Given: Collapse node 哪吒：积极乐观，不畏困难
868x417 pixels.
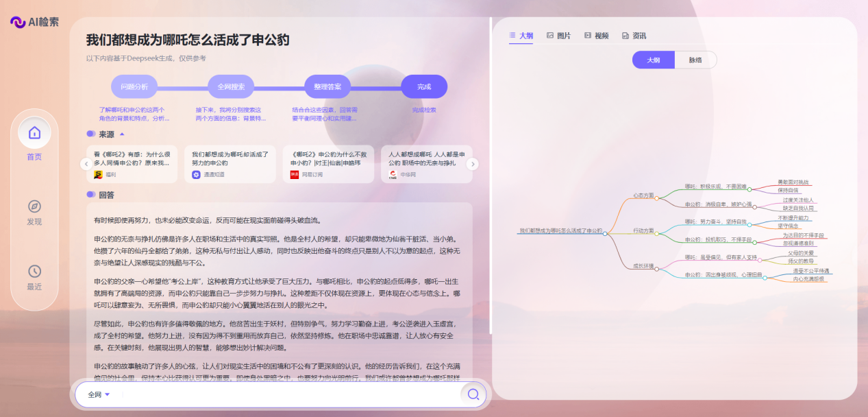Looking at the screenshot, I should tap(749, 189).
